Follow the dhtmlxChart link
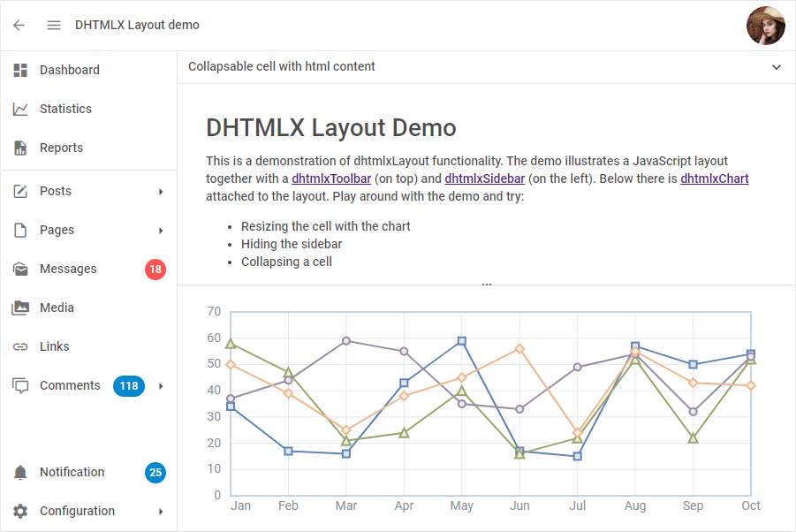This screenshot has height=532, width=796. (715, 179)
